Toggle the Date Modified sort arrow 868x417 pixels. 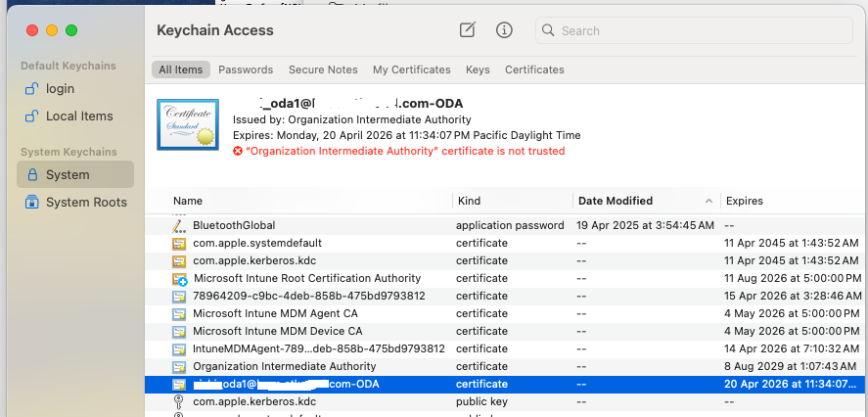(708, 201)
